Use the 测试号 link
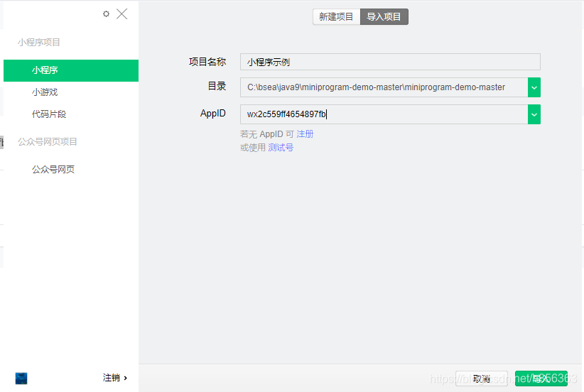The height and width of the screenshot is (392, 584). (281, 148)
